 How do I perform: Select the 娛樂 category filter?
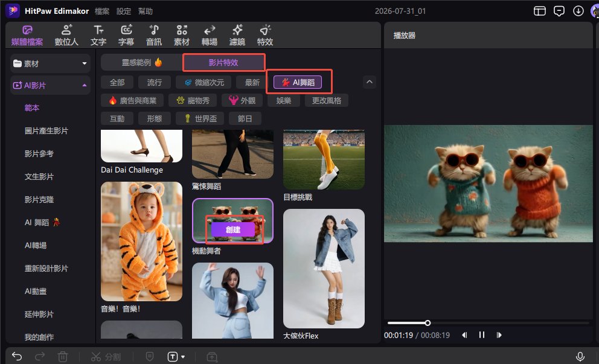point(283,100)
